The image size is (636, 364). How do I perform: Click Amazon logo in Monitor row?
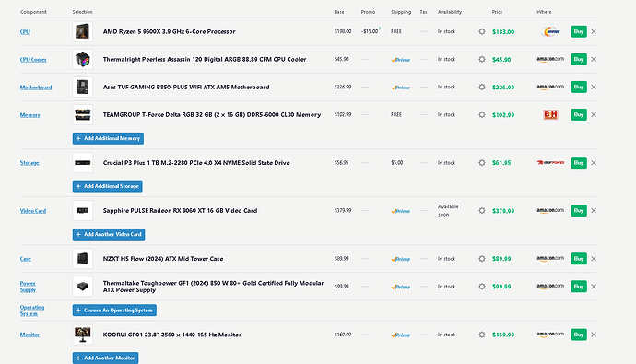click(x=550, y=335)
